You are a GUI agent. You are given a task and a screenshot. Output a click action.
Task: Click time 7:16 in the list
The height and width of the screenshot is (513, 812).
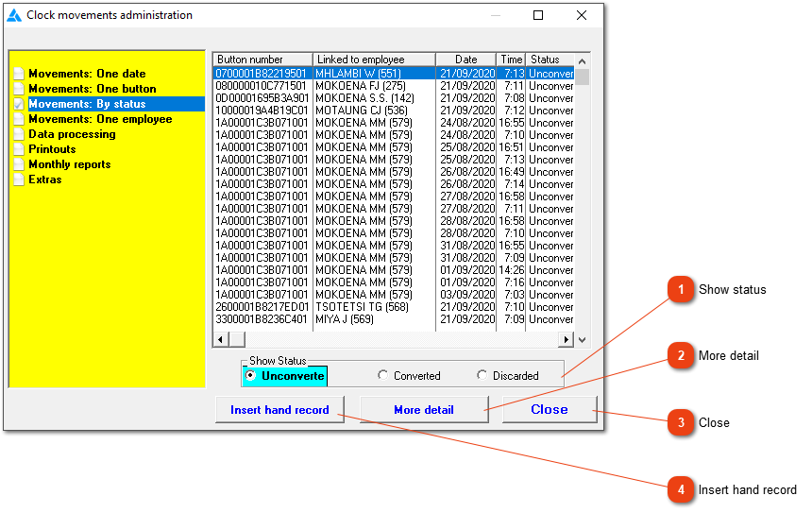pos(515,282)
